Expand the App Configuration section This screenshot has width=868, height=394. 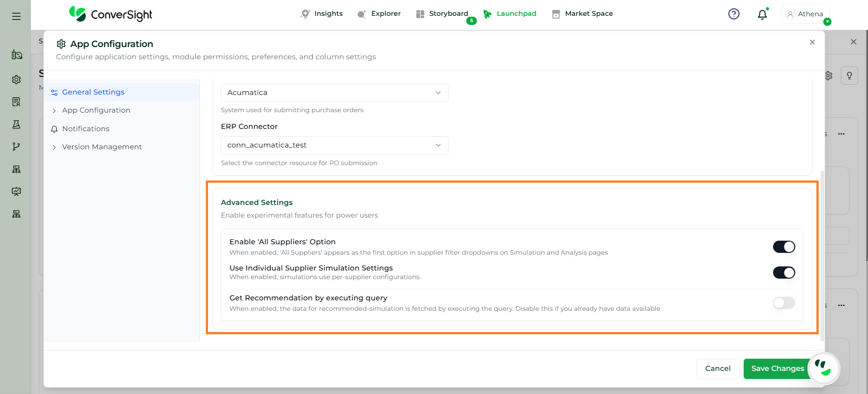click(96, 110)
